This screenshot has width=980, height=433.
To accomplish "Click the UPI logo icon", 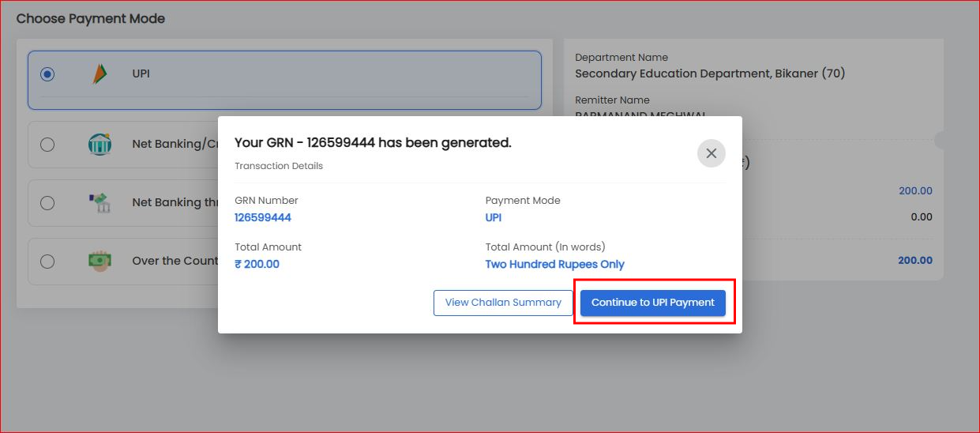I will click(99, 73).
